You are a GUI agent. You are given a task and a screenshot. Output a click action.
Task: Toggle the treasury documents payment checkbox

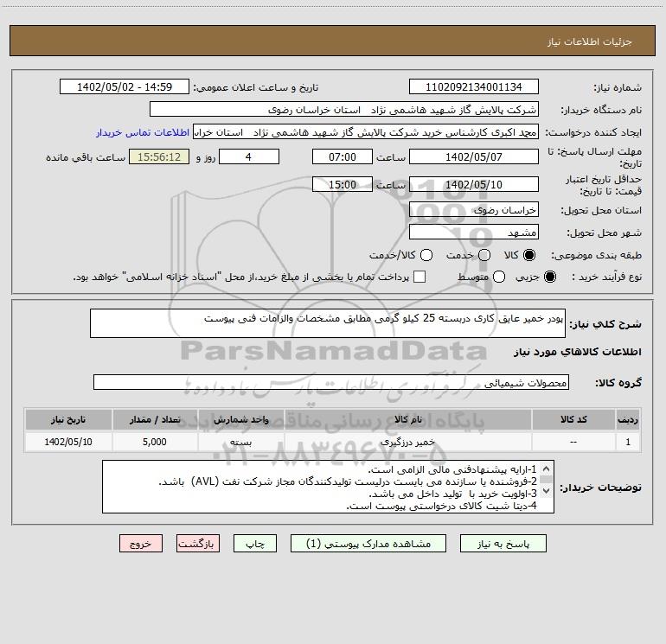pyautogui.click(x=420, y=277)
